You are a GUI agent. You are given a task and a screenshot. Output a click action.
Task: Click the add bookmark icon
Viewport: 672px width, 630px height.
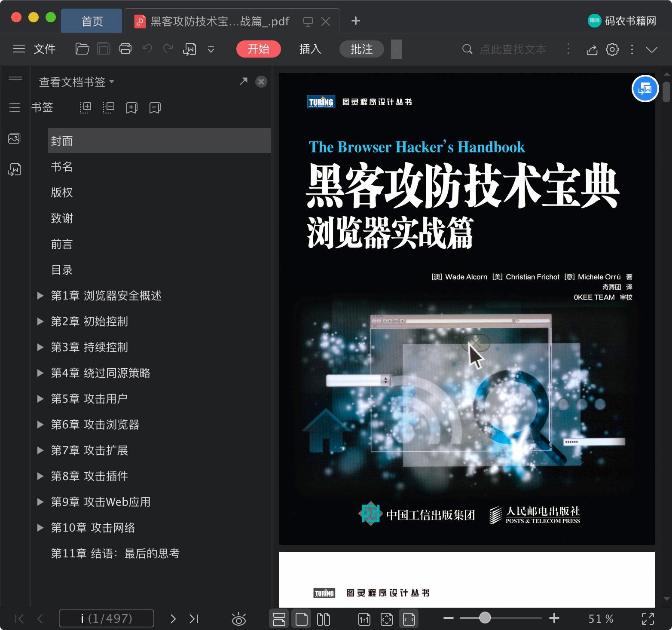point(132,107)
